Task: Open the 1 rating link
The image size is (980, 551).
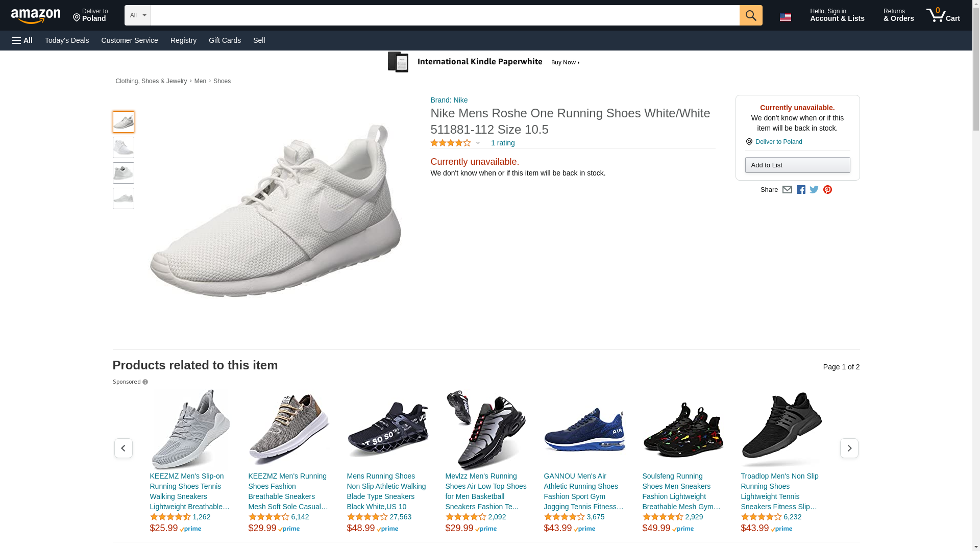Action: [502, 143]
